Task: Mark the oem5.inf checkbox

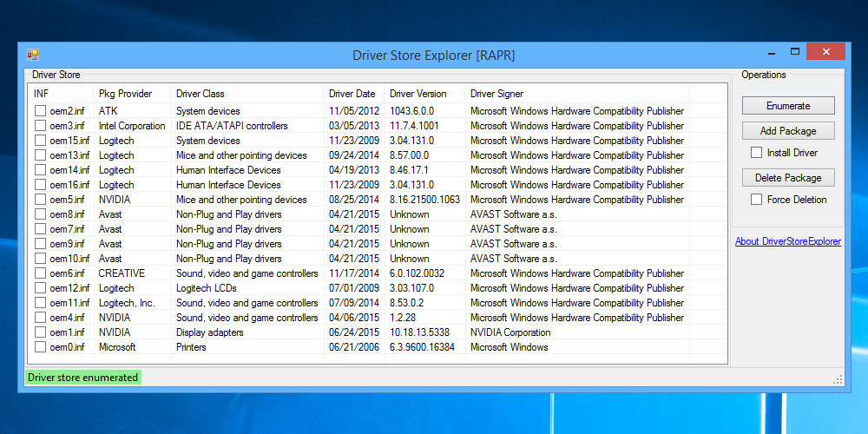Action: click(41, 200)
